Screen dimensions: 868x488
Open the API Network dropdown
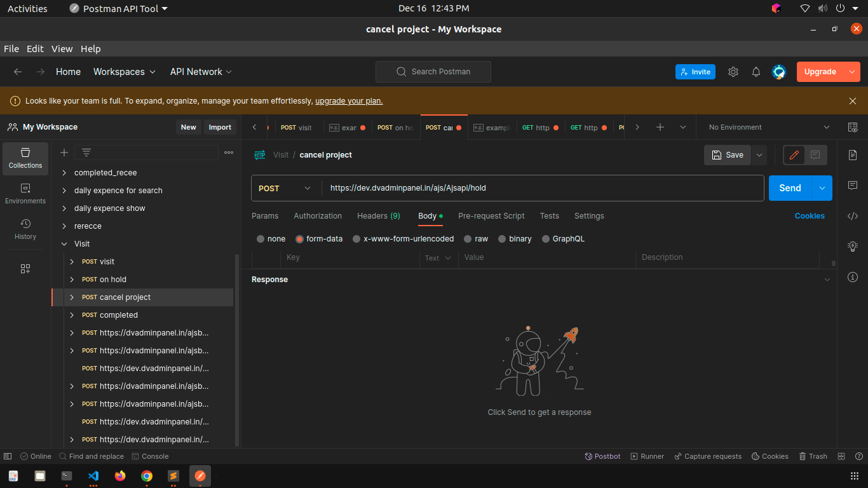(201, 72)
